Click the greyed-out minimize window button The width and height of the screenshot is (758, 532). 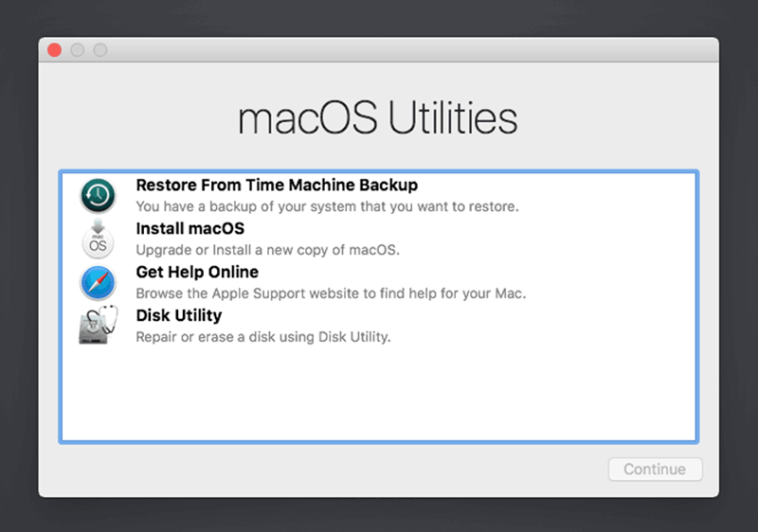pyautogui.click(x=78, y=50)
